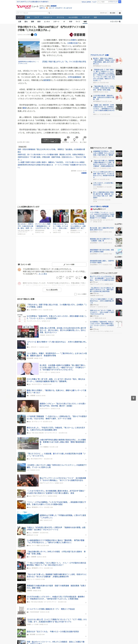Select the 国内 category
138x644 pixels.
[x=26, y=21]
